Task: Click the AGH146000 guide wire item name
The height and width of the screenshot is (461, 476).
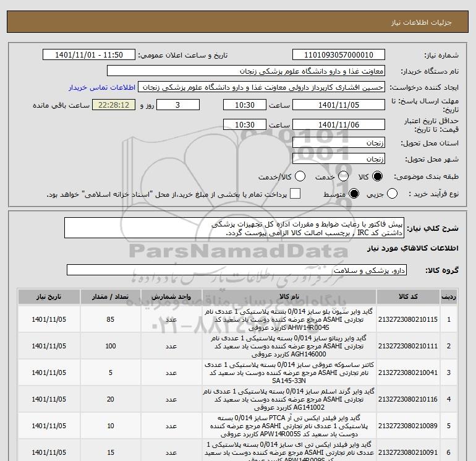Action: [x=289, y=346]
